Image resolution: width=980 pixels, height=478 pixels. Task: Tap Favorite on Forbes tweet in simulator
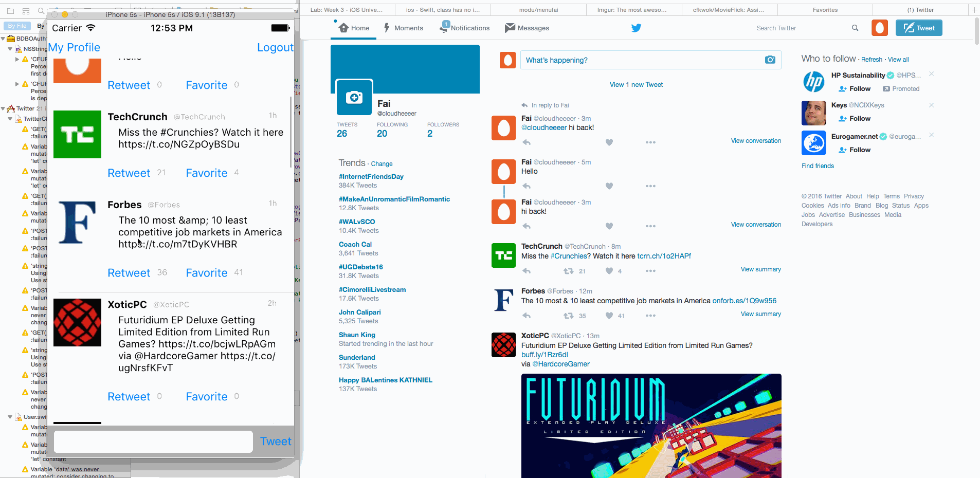point(206,272)
